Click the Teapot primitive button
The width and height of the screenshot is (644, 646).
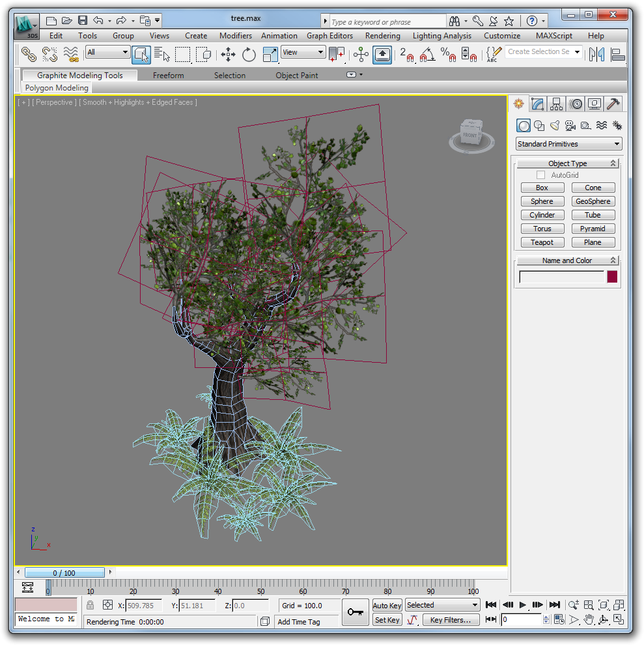pyautogui.click(x=542, y=242)
